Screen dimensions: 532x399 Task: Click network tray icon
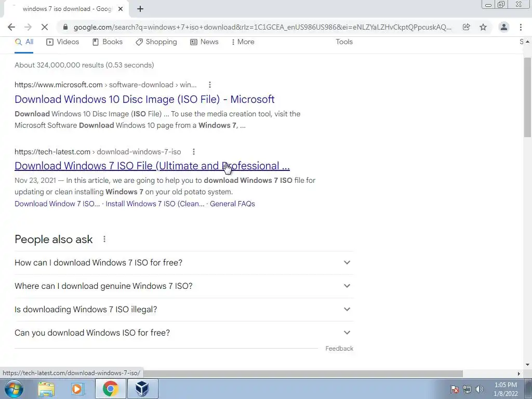click(x=467, y=389)
